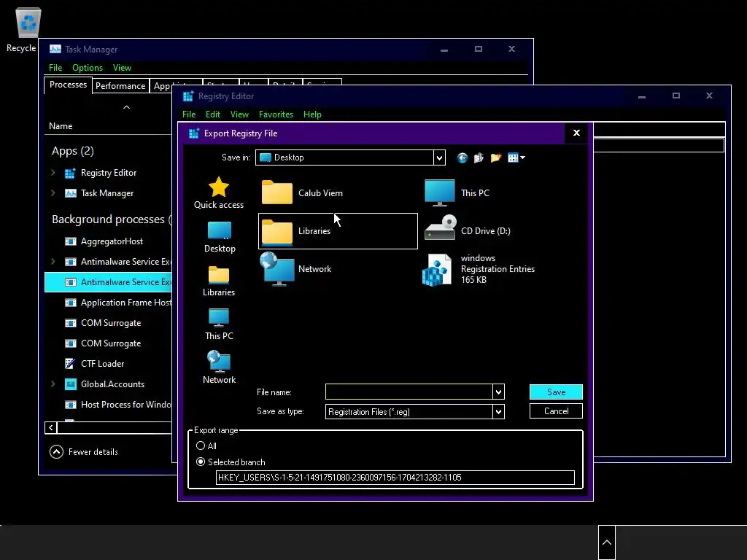Select the Libraries folder in file list
Viewport: 747px width, 560px height.
click(x=338, y=231)
